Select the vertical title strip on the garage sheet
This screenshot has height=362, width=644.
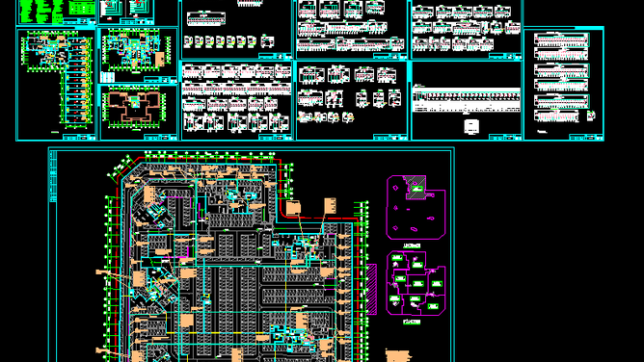(53, 176)
